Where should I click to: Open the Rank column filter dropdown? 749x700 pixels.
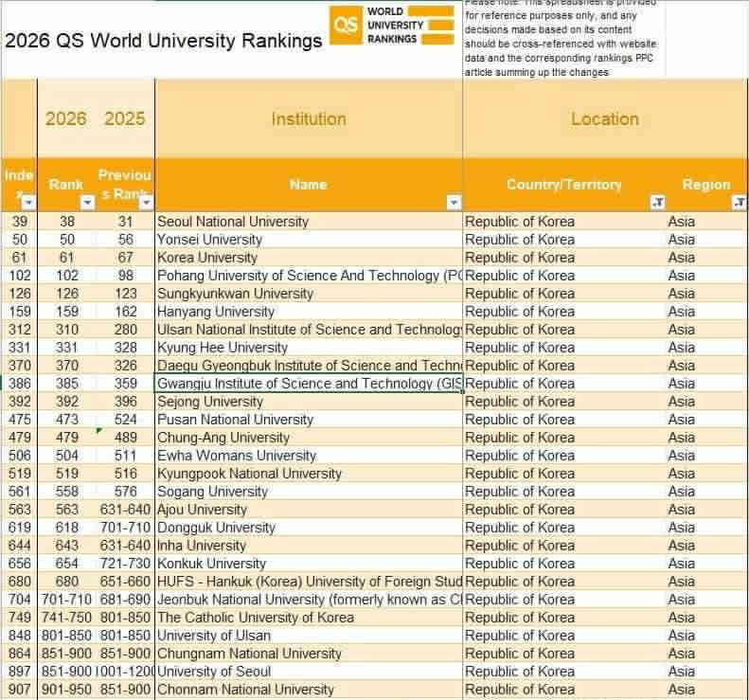point(87,203)
